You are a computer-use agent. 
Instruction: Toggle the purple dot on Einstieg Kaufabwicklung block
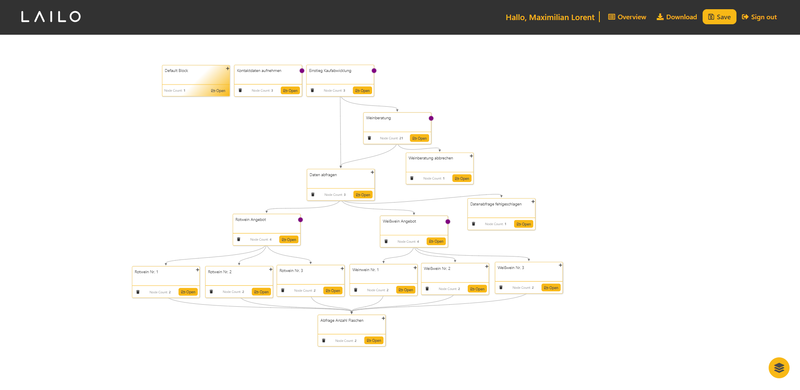pos(374,71)
